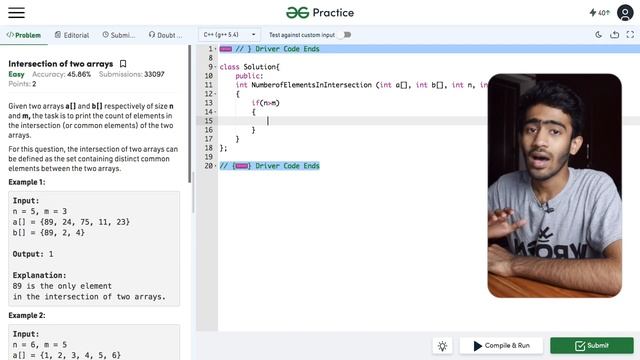Image resolution: width=640 pixels, height=360 pixels.
Task: Collapse class Solution fold at line 9
Action: click(x=216, y=67)
